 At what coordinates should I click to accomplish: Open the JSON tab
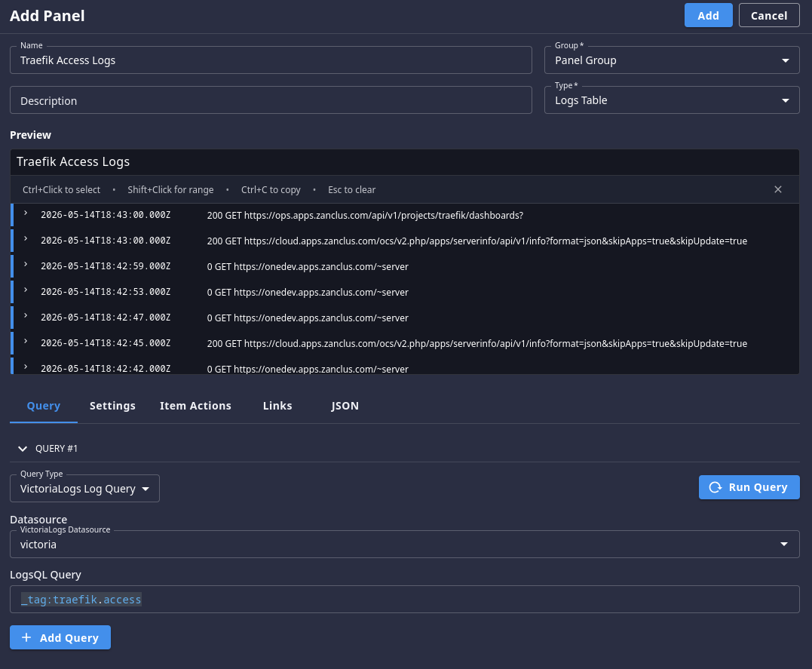tap(345, 406)
